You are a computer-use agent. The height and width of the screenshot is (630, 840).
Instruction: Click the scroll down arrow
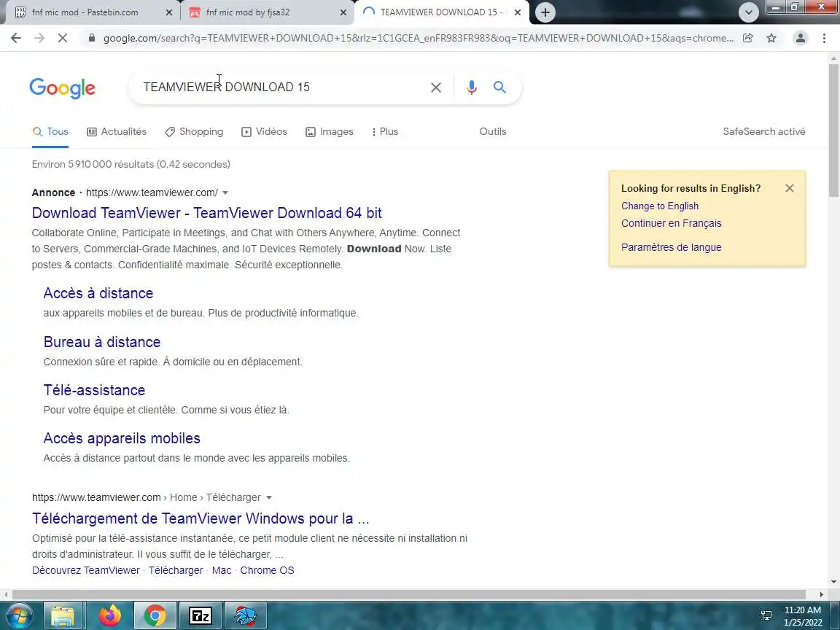(833, 582)
